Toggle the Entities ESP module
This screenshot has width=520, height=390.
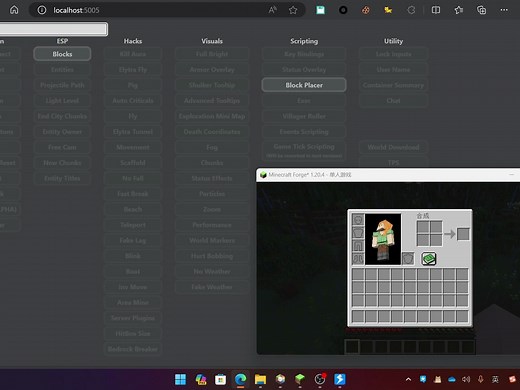click(x=62, y=69)
